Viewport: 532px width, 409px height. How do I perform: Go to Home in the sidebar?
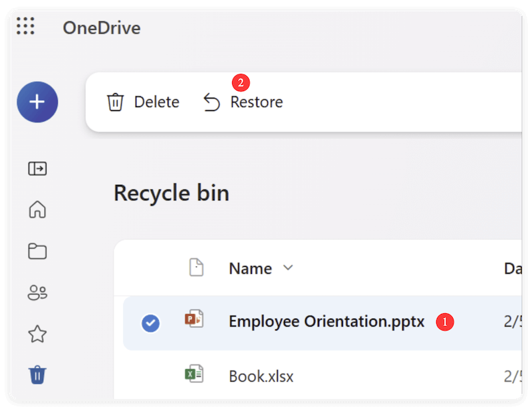[x=37, y=209]
